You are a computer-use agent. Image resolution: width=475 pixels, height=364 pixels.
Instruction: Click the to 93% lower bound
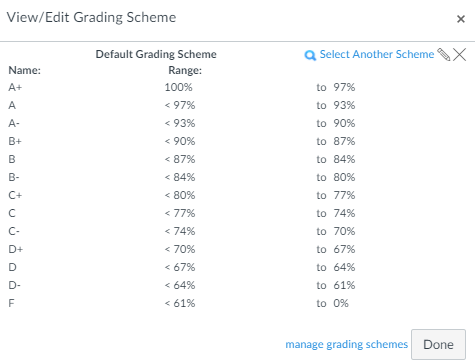pyautogui.click(x=336, y=105)
